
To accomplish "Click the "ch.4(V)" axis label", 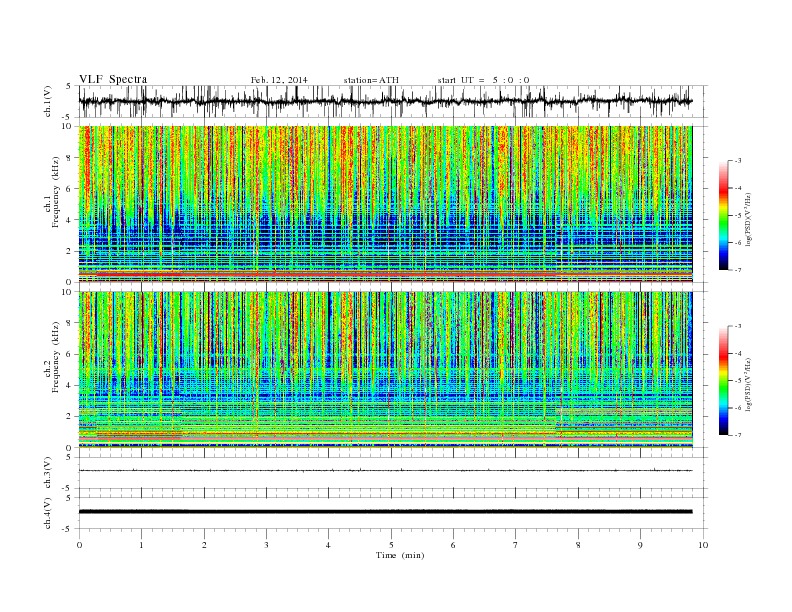I will point(48,514).
